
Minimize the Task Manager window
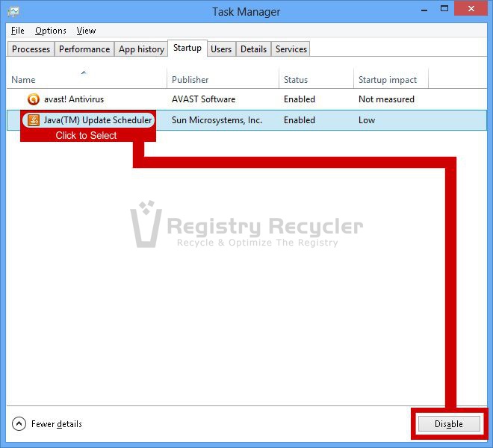coord(424,10)
